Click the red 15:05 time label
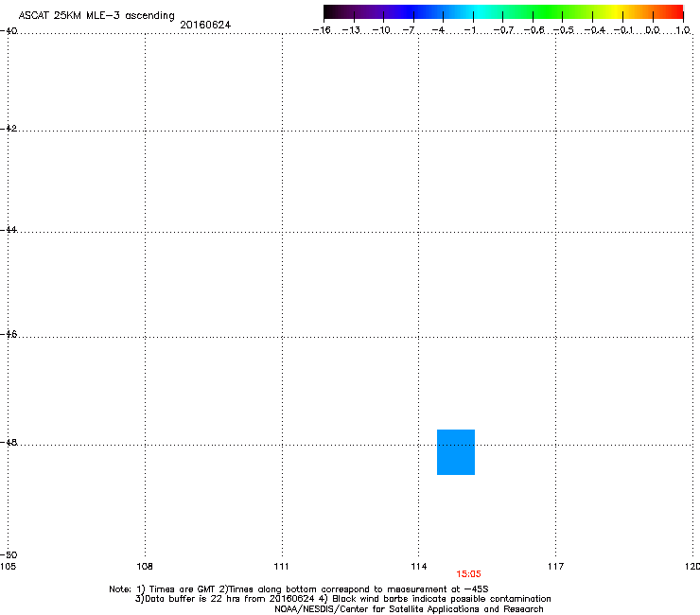The width and height of the screenshot is (700, 615). pyautogui.click(x=468, y=574)
